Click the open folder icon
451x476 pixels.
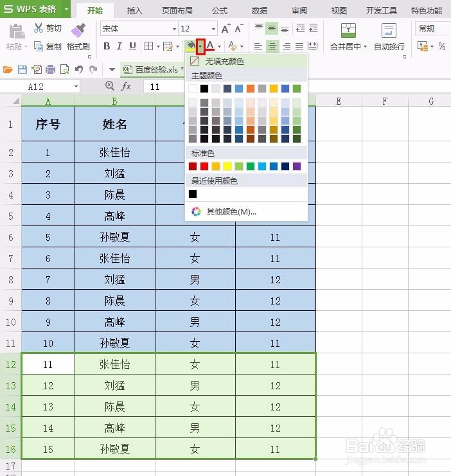click(8, 70)
